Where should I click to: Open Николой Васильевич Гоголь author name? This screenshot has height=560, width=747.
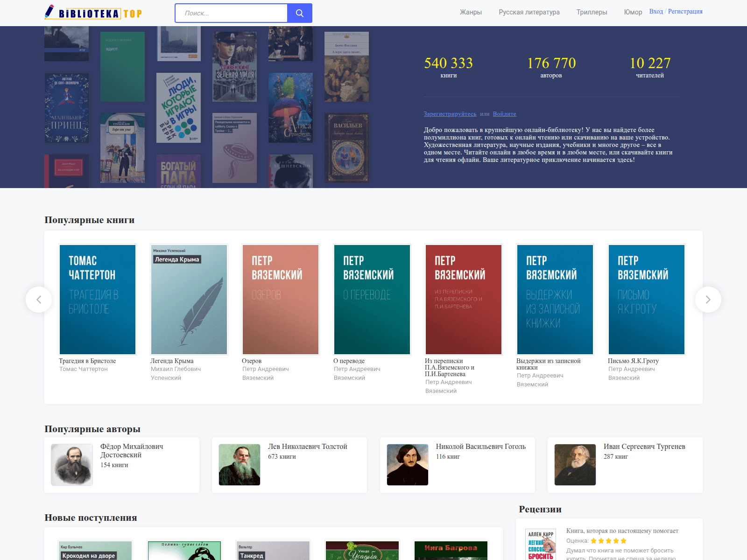pyautogui.click(x=481, y=447)
